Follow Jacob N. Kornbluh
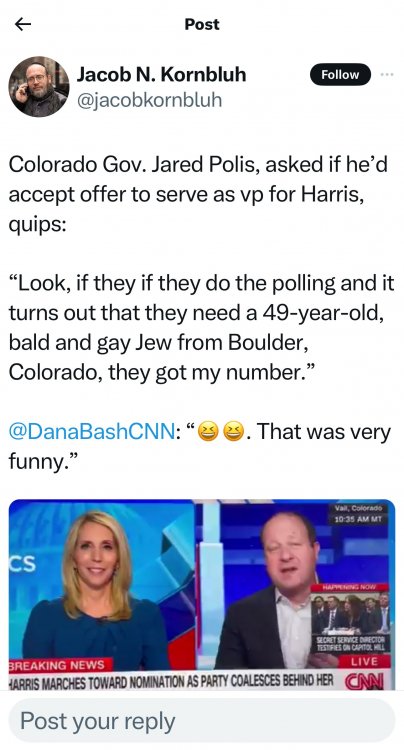The width and height of the screenshot is (404, 750). (340, 75)
